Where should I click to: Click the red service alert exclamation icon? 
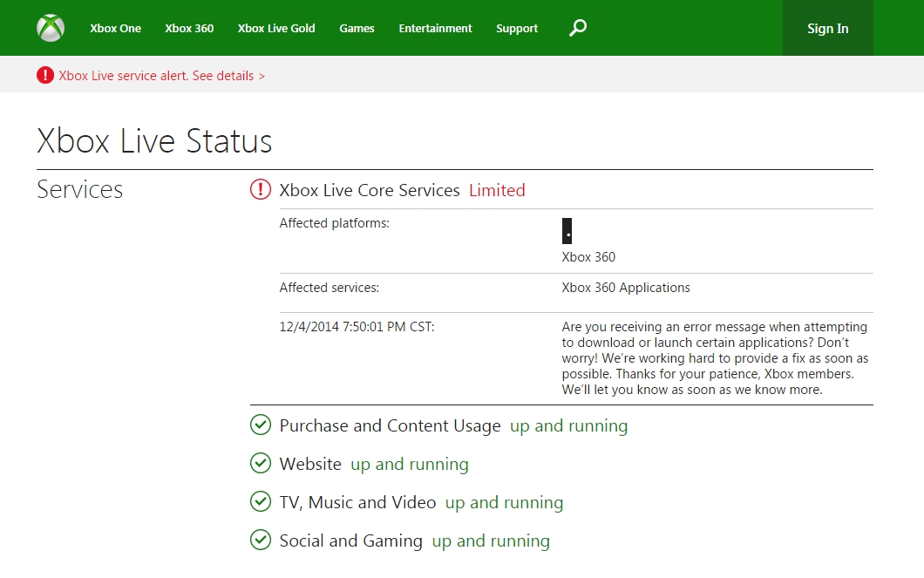[x=44, y=76]
